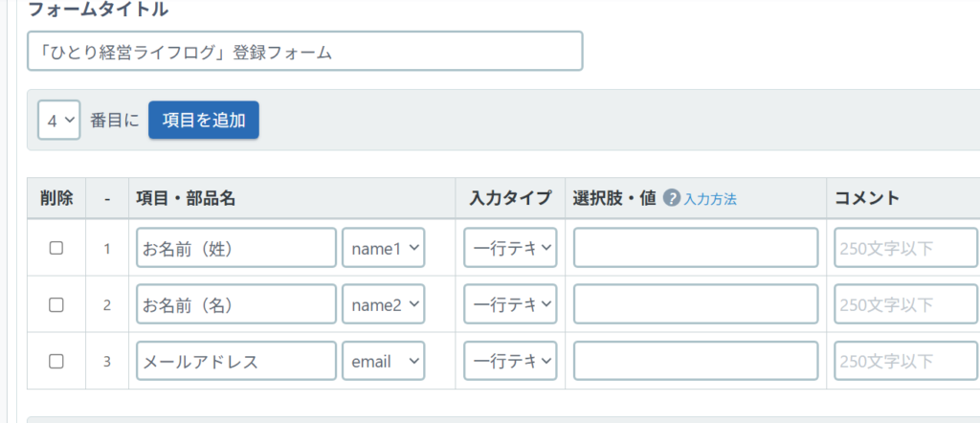Open the 入力方法 help link

click(710, 199)
